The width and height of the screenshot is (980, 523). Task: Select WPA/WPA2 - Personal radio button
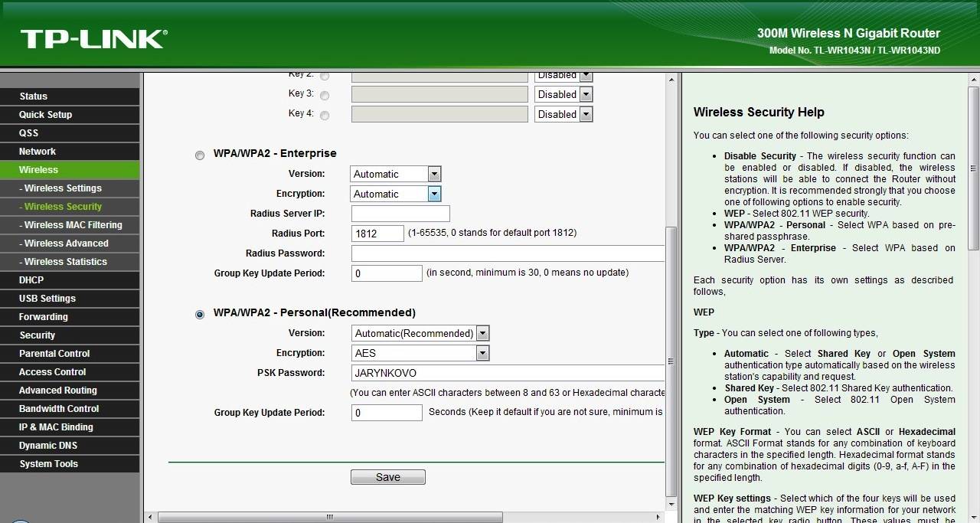200,315
